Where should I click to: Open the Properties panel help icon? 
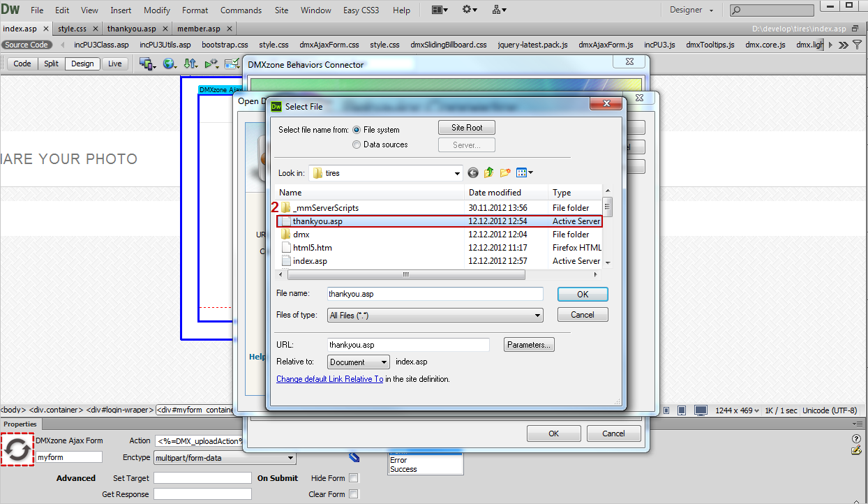click(x=856, y=439)
